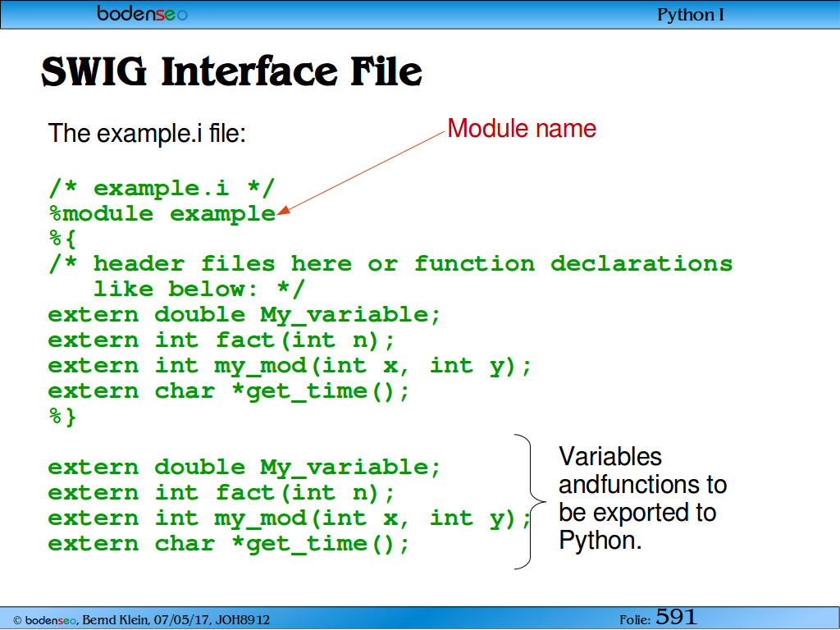Screen dimensions: 840x630
Task: Click 'extern char *get_time();' in export section
Action: (229, 544)
